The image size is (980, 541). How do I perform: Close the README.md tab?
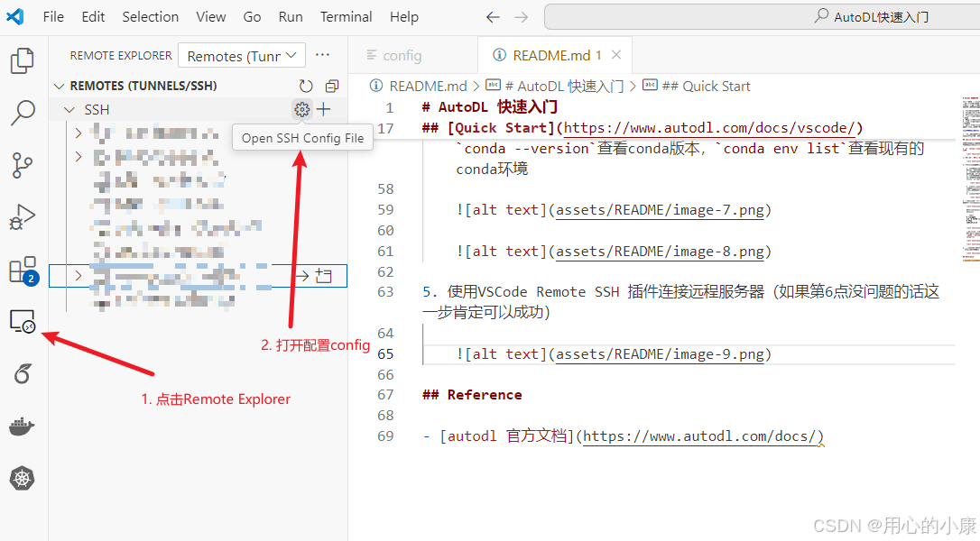click(x=616, y=55)
